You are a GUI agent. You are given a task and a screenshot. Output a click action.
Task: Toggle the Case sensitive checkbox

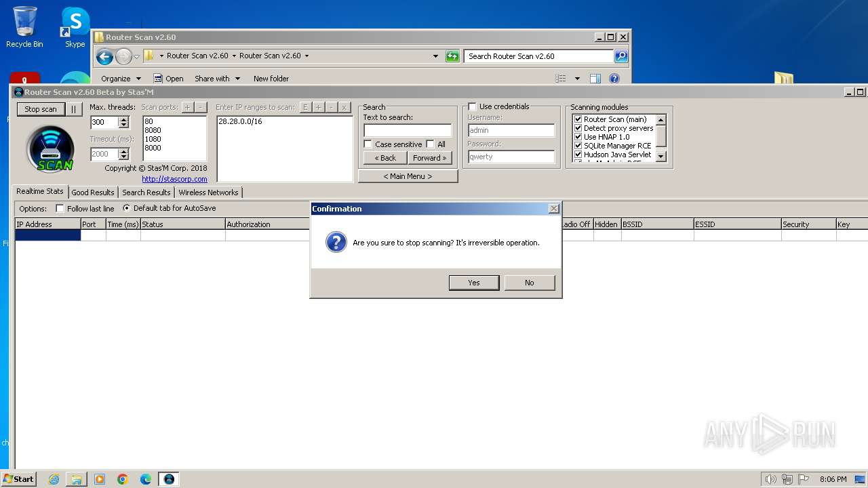click(x=368, y=144)
